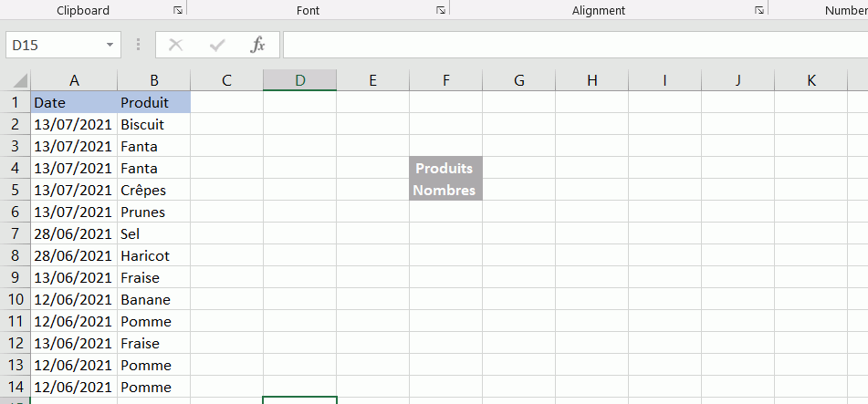Select the Produit header cell
This screenshot has width=868, height=404.
click(x=153, y=102)
